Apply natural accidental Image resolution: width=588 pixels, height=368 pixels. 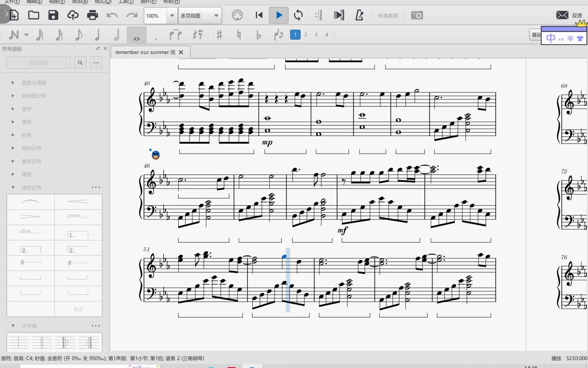[239, 35]
